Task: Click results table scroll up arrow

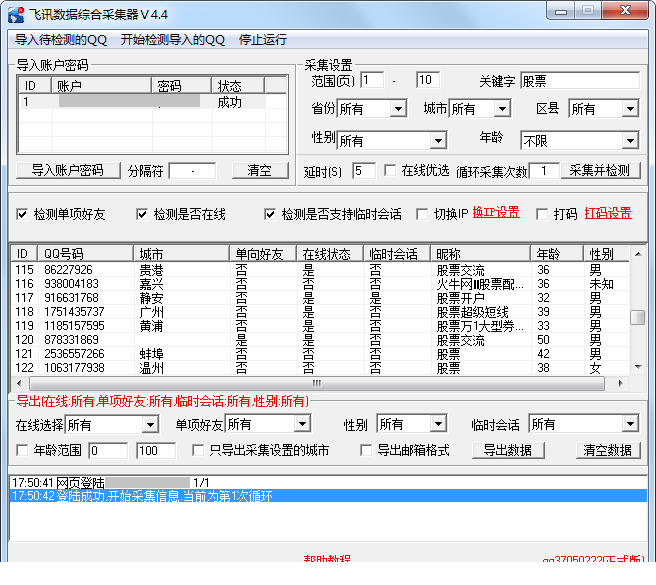Action: click(x=638, y=254)
